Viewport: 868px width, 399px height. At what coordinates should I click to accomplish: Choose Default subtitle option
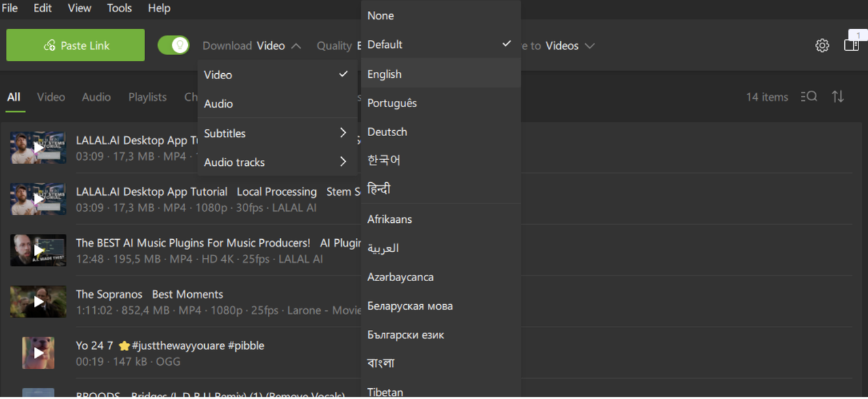[x=441, y=44]
